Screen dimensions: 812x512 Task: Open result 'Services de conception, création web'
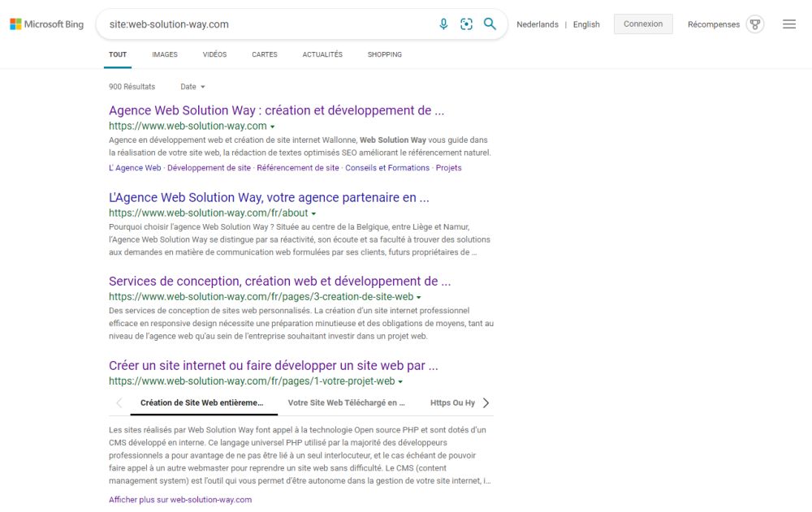click(x=279, y=281)
